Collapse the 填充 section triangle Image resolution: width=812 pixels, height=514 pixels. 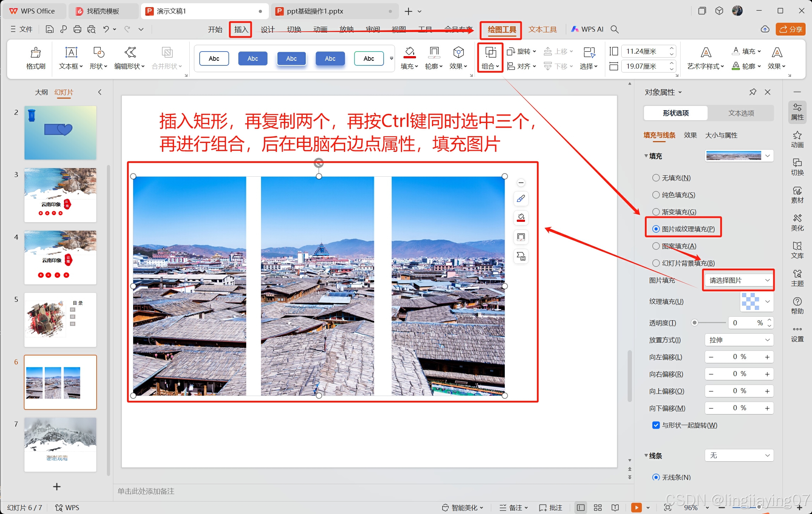tap(646, 156)
